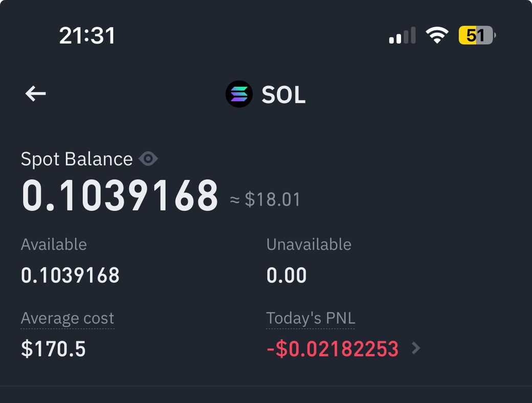Tap the ≈ $18.01 fiat value
Viewport: 532px width, 403px height.
pos(265,199)
